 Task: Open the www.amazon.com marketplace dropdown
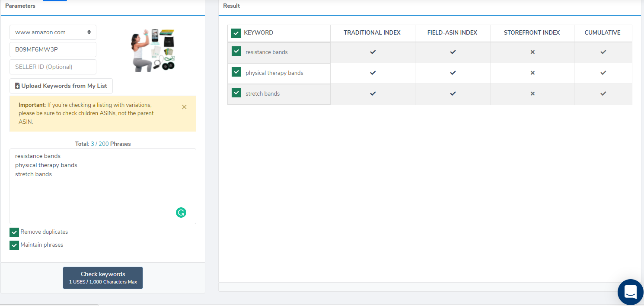(x=53, y=32)
